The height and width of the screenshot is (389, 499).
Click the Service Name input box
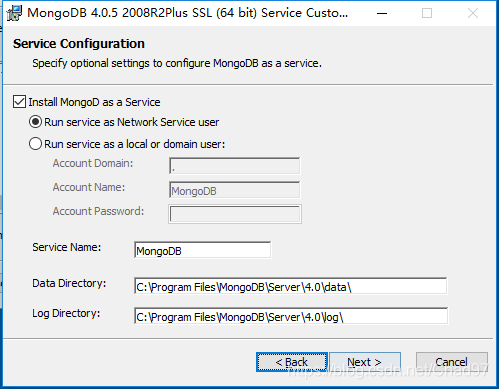click(x=203, y=250)
